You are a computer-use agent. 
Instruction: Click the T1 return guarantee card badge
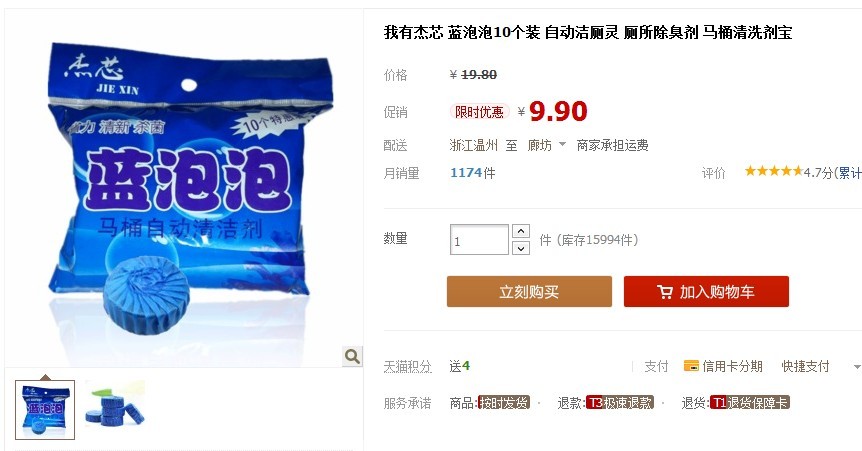point(749,403)
